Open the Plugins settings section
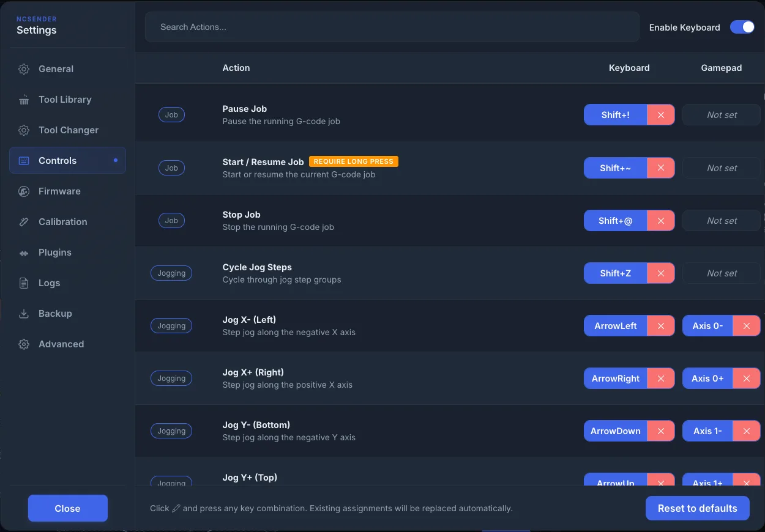 67,253
